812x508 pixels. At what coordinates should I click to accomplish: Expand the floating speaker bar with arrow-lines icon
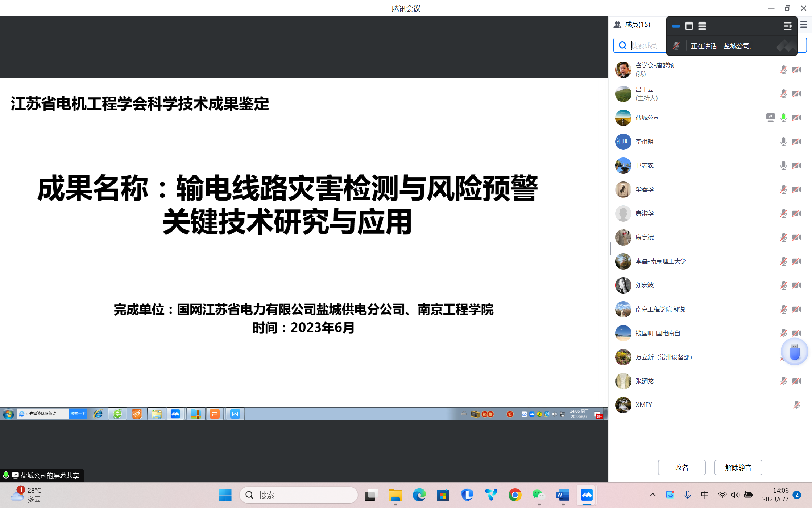[787, 26]
